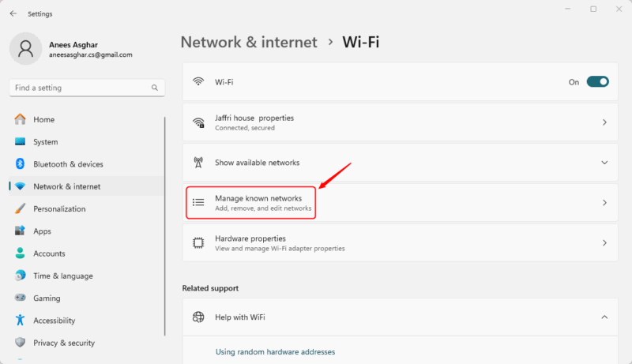The width and height of the screenshot is (632, 364).
Task: Click the Apps icon in sidebar
Action: (20, 231)
